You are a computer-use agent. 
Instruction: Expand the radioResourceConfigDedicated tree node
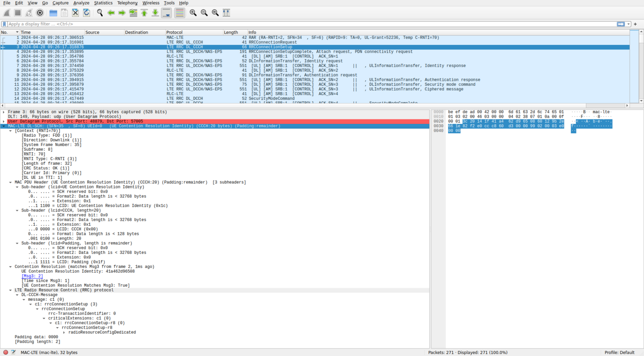click(x=63, y=332)
